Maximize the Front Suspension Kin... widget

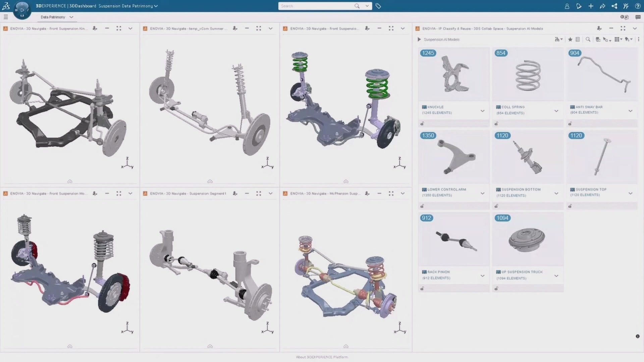click(119, 28)
